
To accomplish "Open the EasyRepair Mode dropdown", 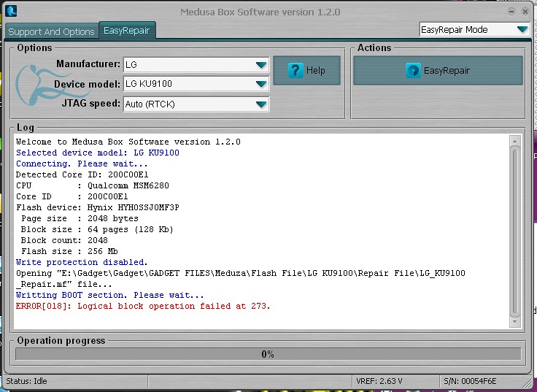I will (x=474, y=30).
